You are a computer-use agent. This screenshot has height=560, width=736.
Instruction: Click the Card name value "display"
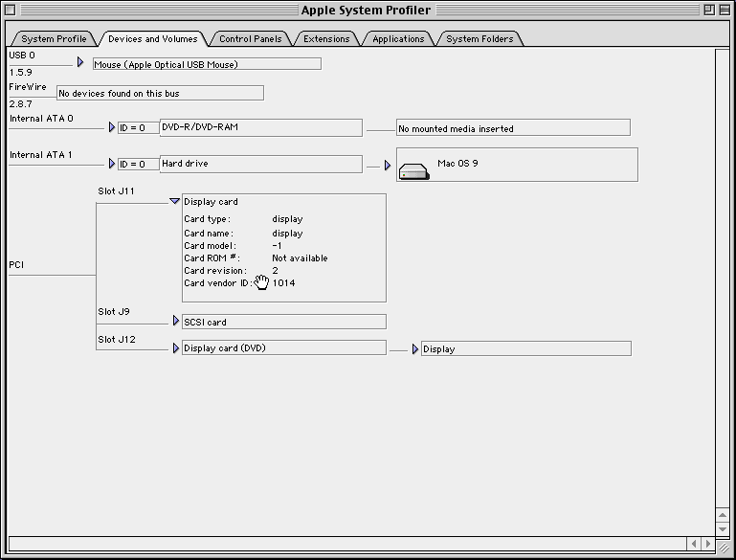point(287,234)
